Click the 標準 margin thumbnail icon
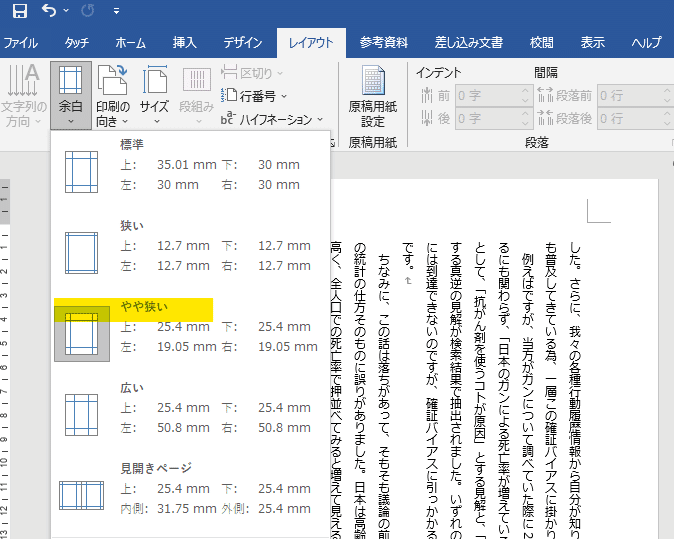Image resolution: width=674 pixels, height=539 pixels. pyautogui.click(x=82, y=172)
